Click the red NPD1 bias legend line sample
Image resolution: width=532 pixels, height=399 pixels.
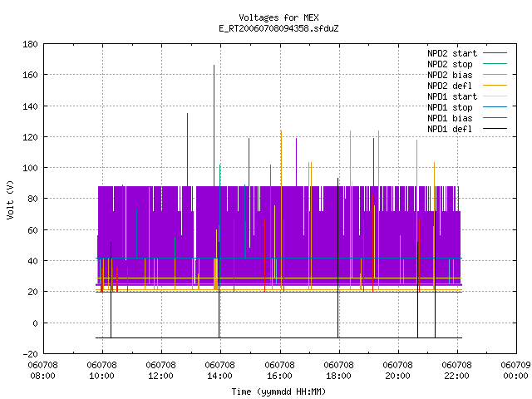(495, 118)
